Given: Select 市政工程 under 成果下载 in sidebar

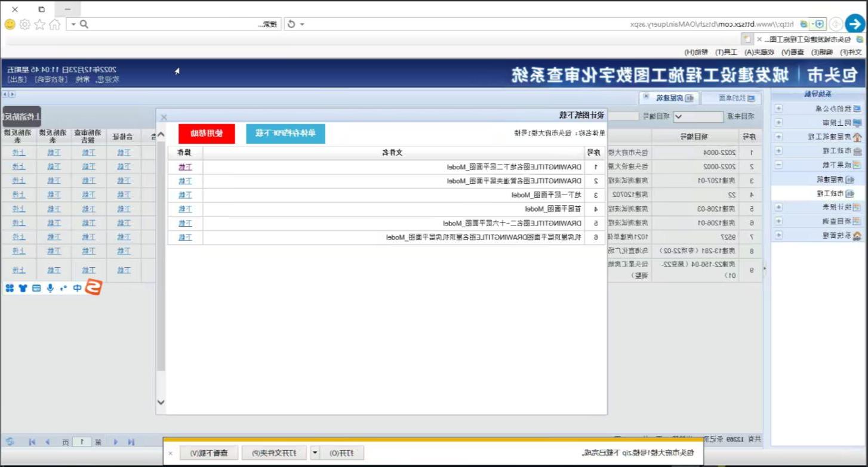Looking at the screenshot, I should (x=835, y=193).
